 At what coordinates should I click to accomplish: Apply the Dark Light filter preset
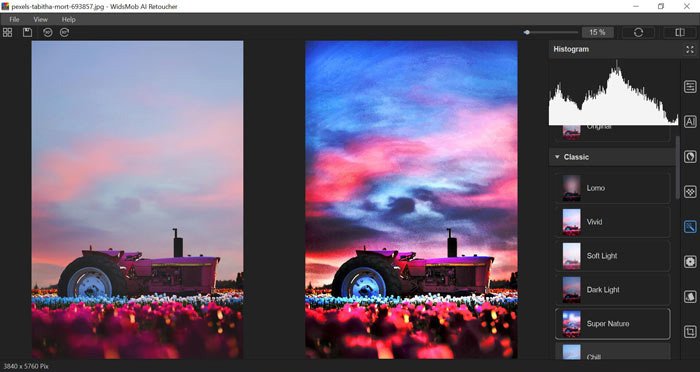coord(612,290)
